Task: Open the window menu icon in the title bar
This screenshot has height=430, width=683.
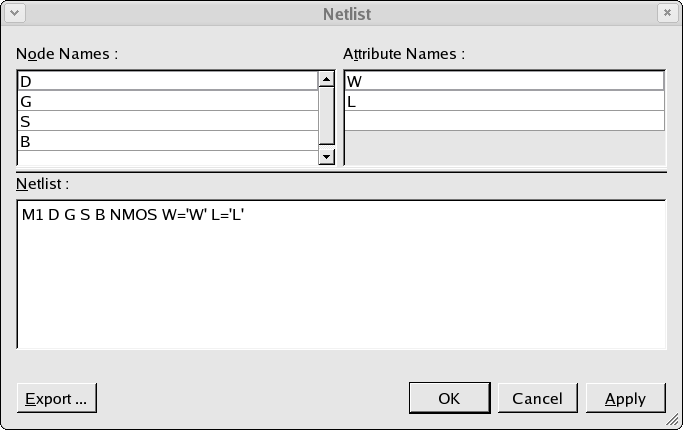Action: (14, 13)
